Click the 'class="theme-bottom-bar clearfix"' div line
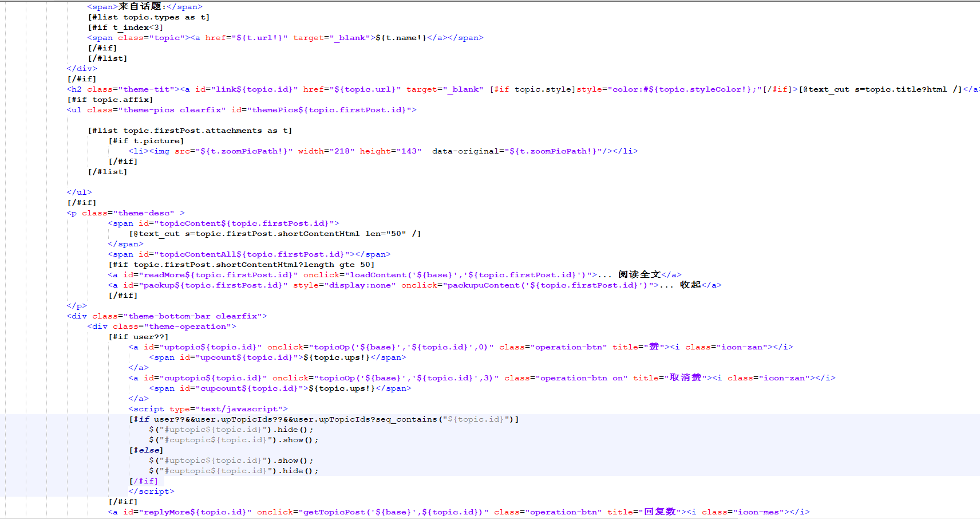 click(167, 316)
